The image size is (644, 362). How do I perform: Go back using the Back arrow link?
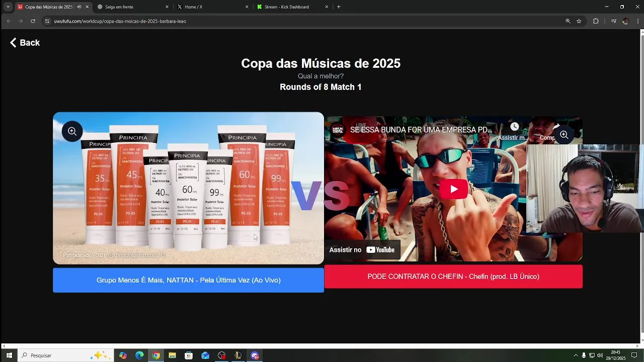[x=25, y=43]
